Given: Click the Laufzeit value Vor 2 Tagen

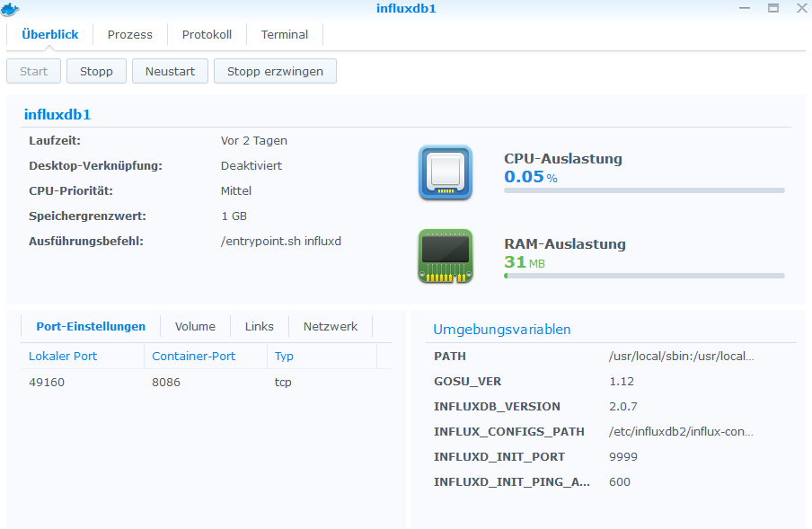Looking at the screenshot, I should [253, 141].
